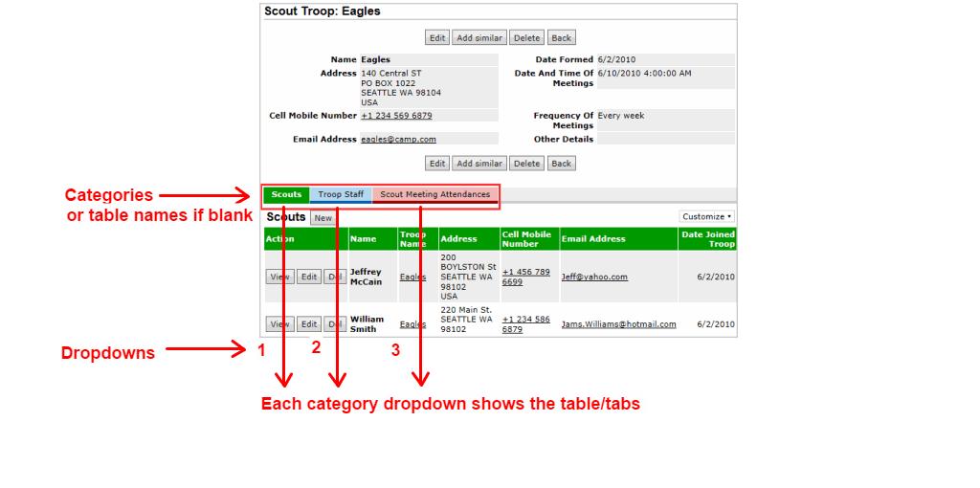The width and height of the screenshot is (980, 488).
Task: View Jeffrey McCain's scout record
Action: (278, 277)
